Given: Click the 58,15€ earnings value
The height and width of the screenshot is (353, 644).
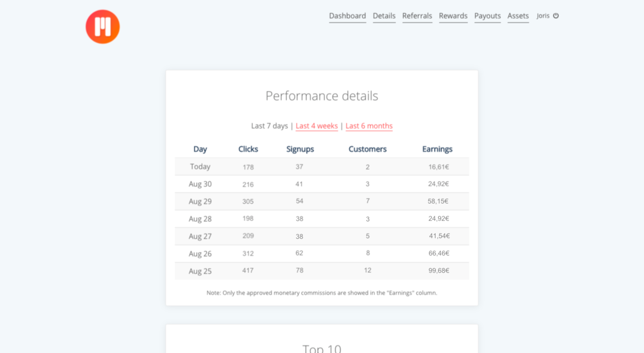Looking at the screenshot, I should [438, 201].
